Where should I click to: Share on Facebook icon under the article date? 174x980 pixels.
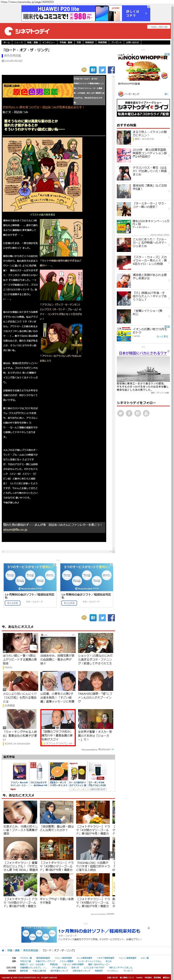[111, 70]
